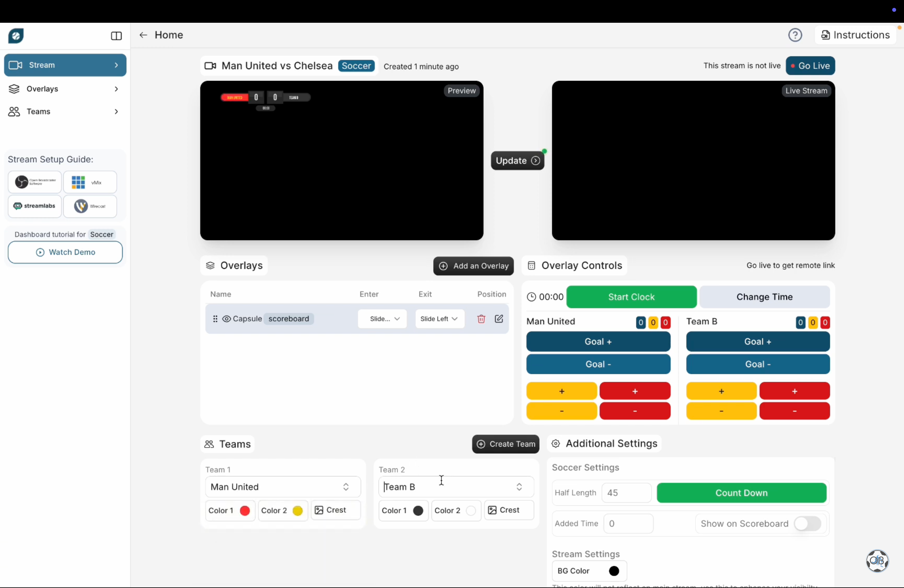
Task: Open the help question mark icon
Action: 795,35
